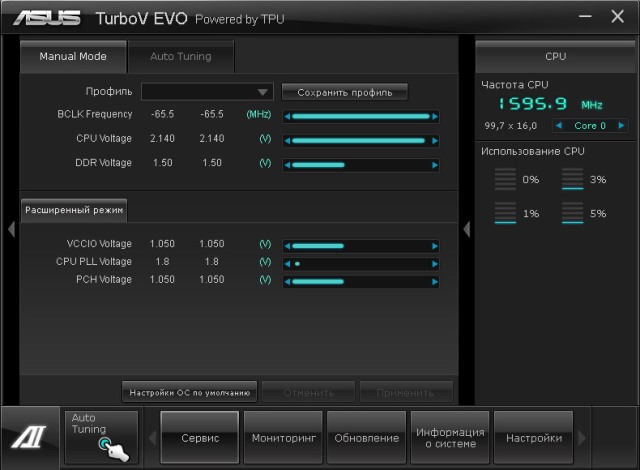Click the Сохранить профиль button
Viewport: 640px width, 470px height.
click(344, 92)
